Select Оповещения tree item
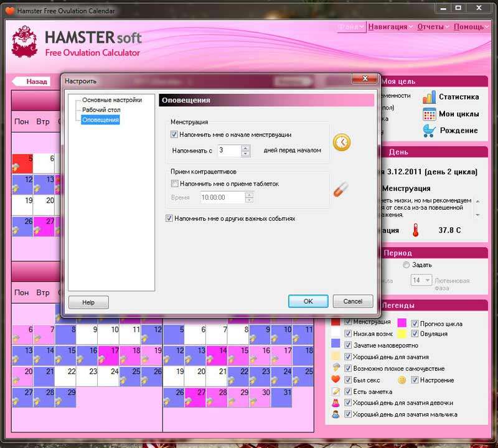 100,120
